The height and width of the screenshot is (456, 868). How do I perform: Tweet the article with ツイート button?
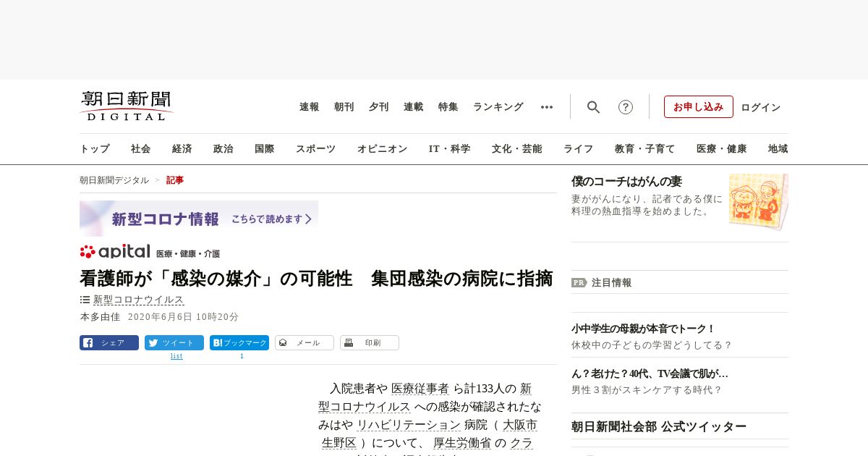(x=174, y=343)
